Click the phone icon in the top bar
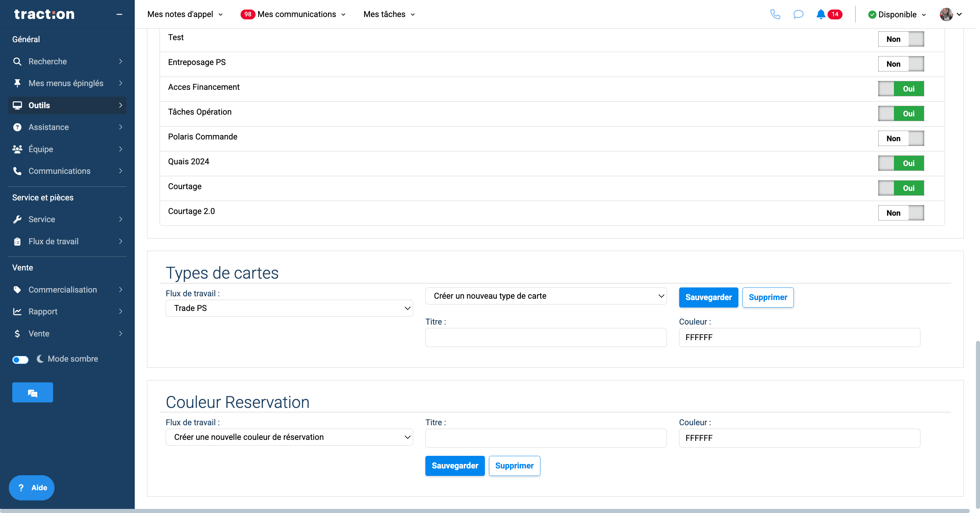The height and width of the screenshot is (513, 980). click(x=775, y=14)
